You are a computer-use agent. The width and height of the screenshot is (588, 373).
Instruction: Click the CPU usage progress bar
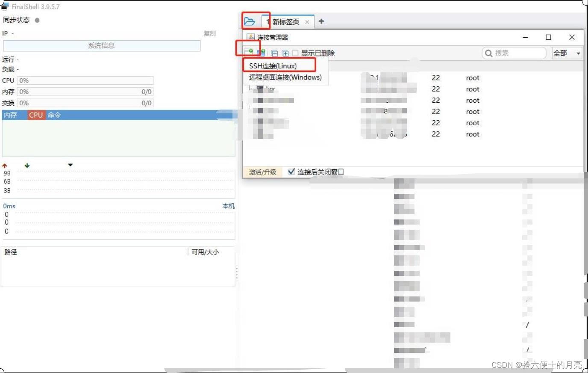click(85, 80)
